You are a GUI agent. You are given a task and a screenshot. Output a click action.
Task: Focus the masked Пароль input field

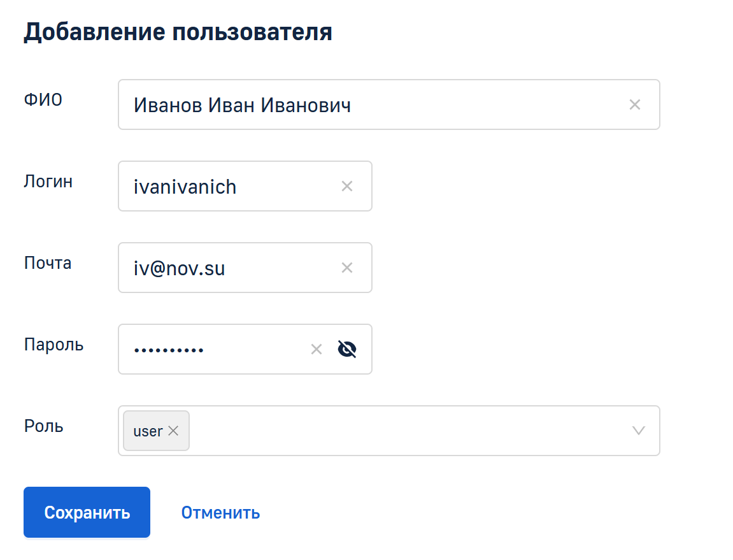pyautogui.click(x=217, y=350)
